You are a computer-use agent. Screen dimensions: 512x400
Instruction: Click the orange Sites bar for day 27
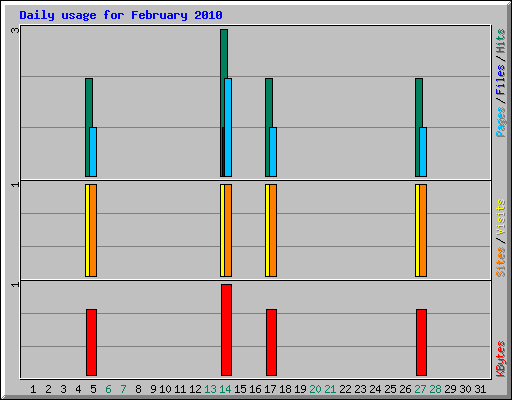coord(423,230)
